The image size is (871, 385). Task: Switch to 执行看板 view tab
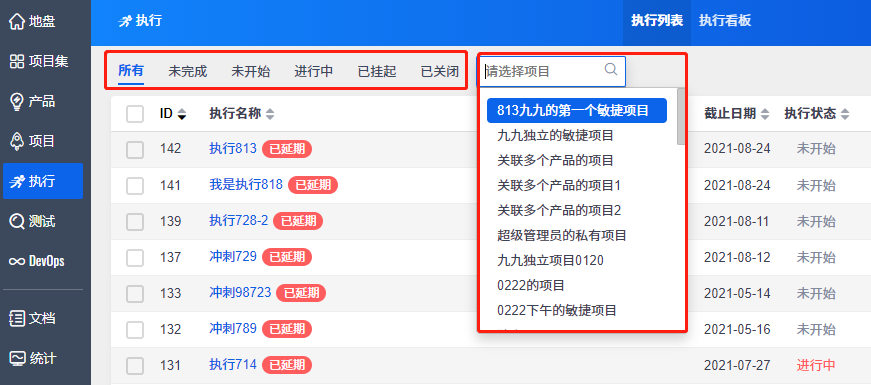(x=725, y=21)
